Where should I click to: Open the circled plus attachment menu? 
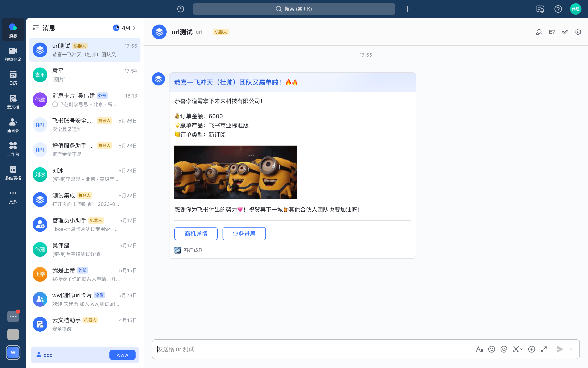(532, 349)
